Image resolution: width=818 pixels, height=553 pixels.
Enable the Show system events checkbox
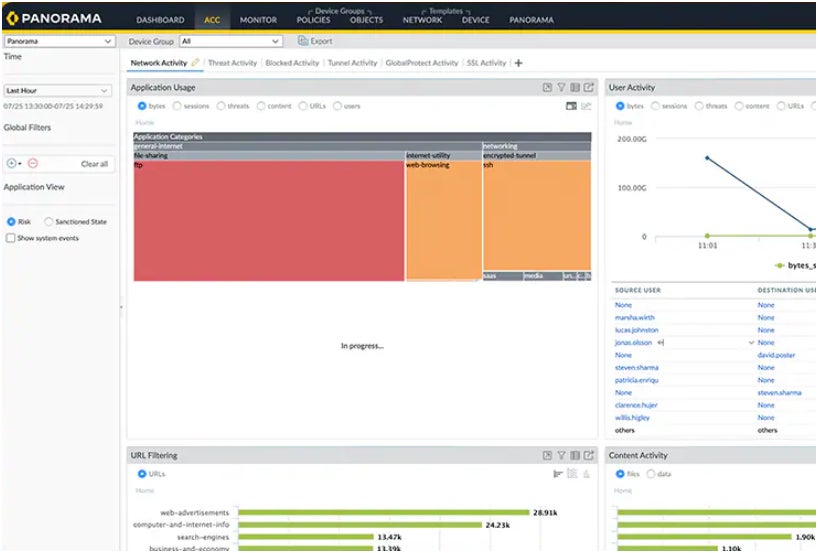[10, 238]
